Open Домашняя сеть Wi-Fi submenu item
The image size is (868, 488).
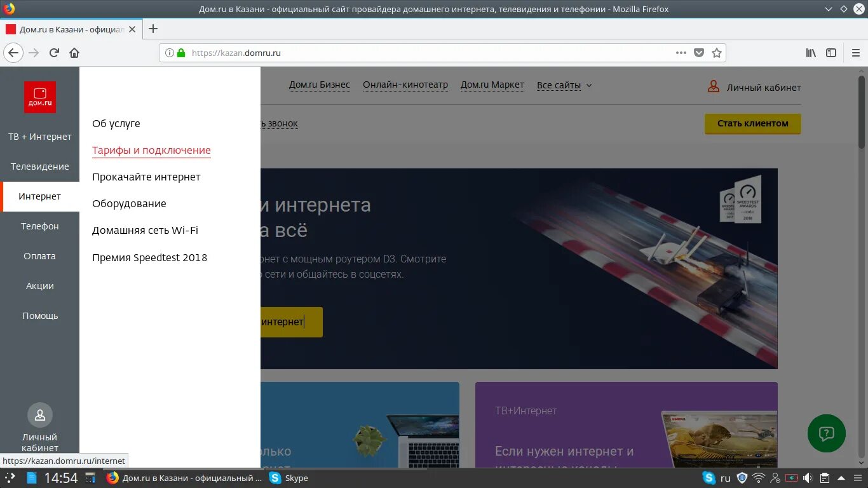click(x=145, y=230)
